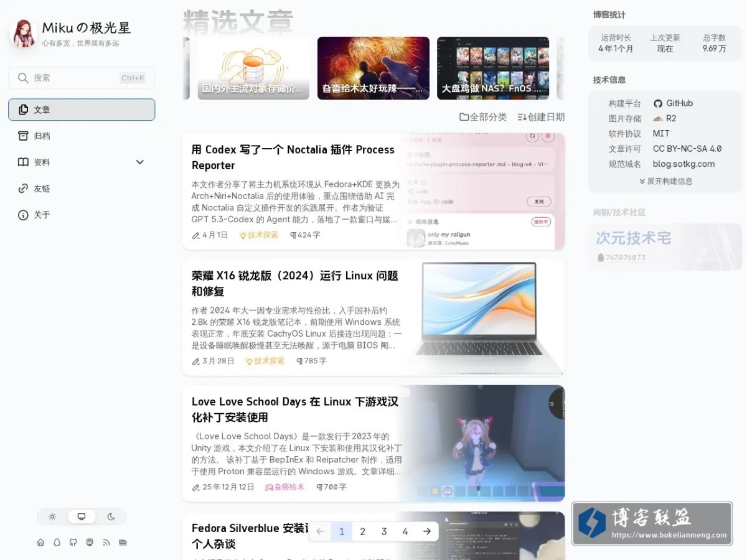
Task: Open featured card 大盘鸡做 NAS? FnOS
Action: (x=493, y=68)
